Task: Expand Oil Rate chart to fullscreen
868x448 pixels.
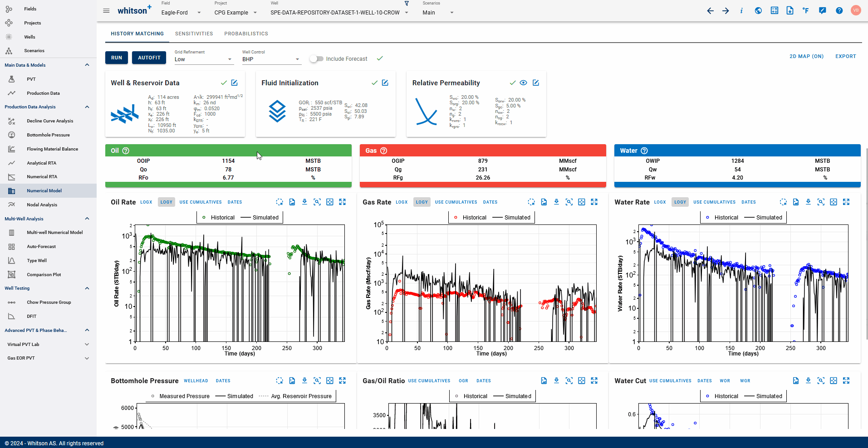Action: coord(343,202)
